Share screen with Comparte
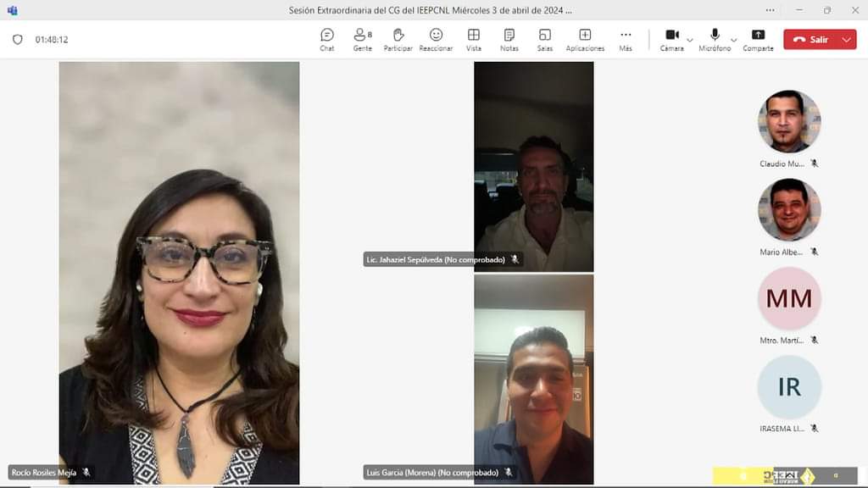Screen dimensions: 868x488 758,40
